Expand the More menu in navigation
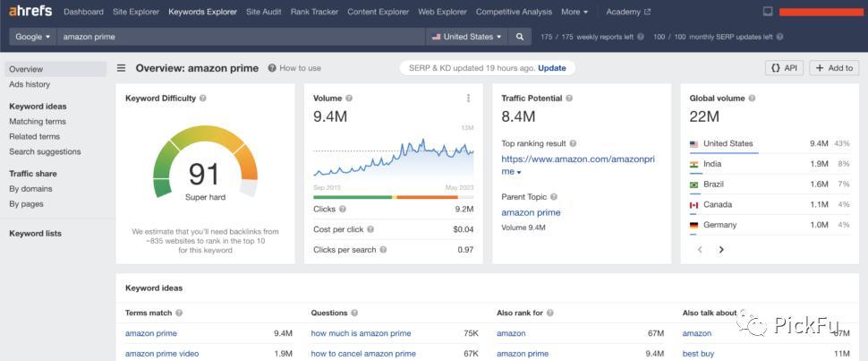 [x=574, y=12]
